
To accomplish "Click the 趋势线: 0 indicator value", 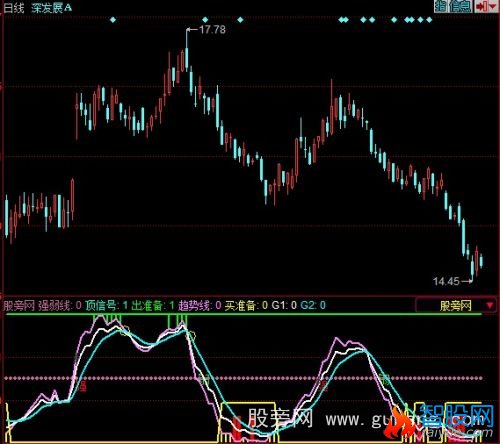I will 200,305.
